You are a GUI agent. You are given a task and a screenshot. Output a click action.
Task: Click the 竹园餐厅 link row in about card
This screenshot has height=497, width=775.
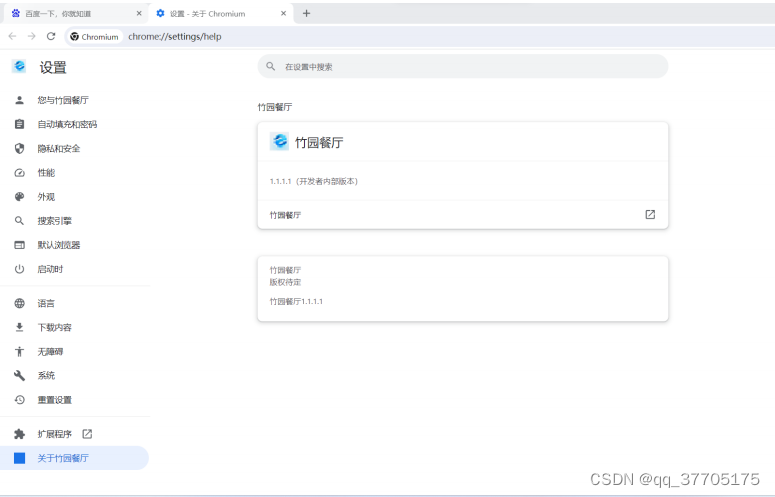tap(463, 214)
